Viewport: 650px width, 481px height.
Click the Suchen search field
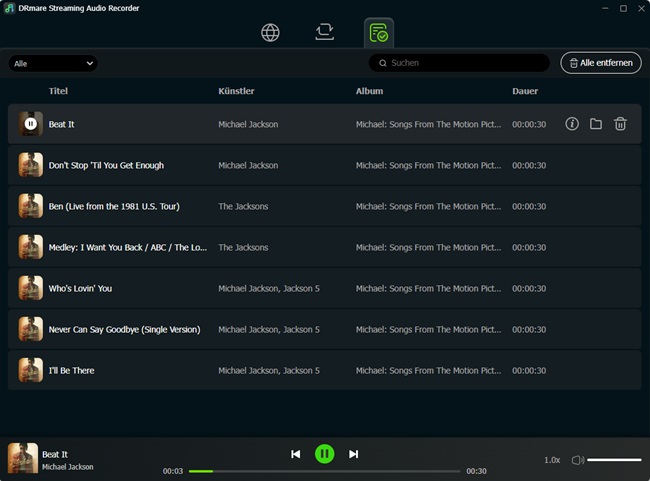click(459, 63)
